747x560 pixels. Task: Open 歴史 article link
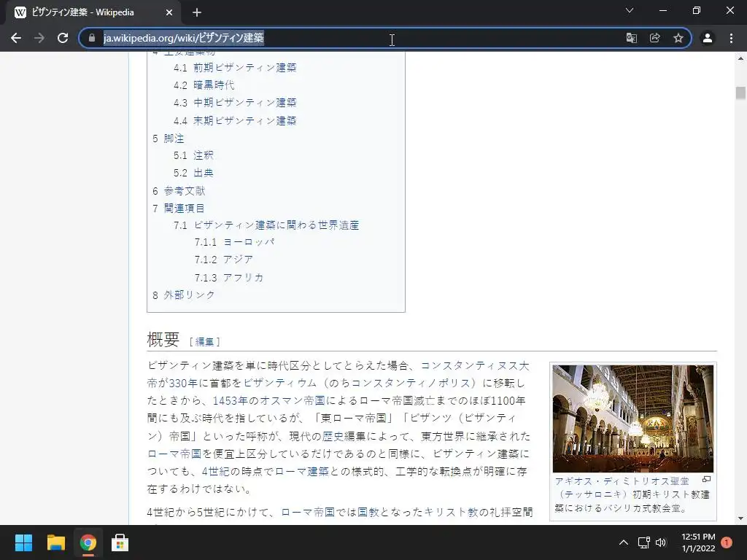pos(333,436)
